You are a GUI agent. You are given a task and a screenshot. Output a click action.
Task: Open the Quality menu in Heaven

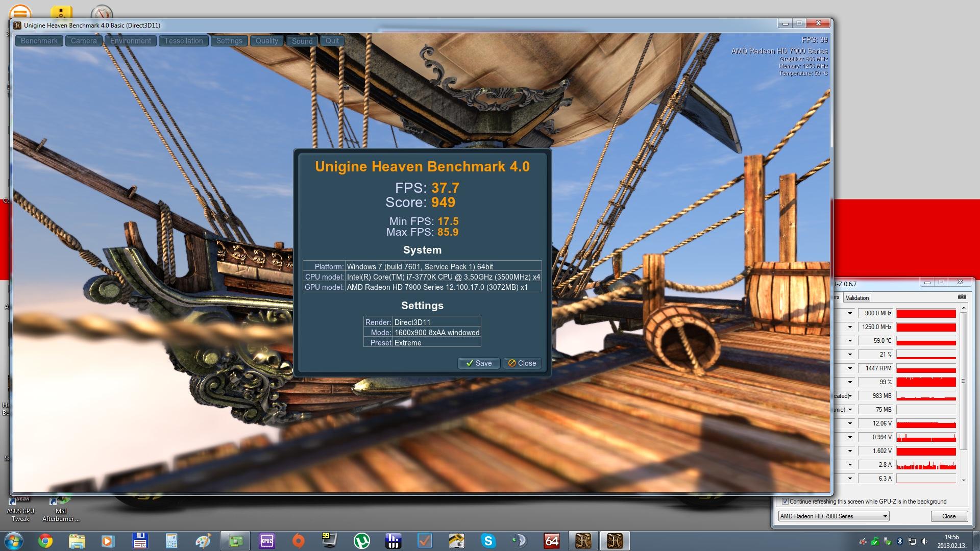(x=267, y=41)
